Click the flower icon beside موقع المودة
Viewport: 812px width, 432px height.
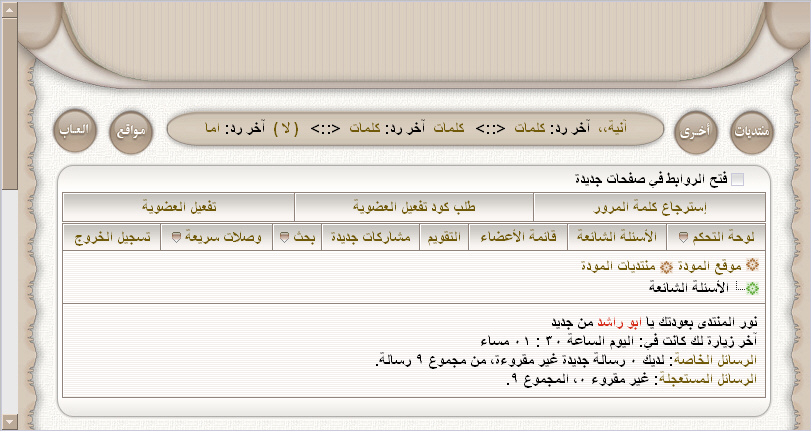(752, 266)
